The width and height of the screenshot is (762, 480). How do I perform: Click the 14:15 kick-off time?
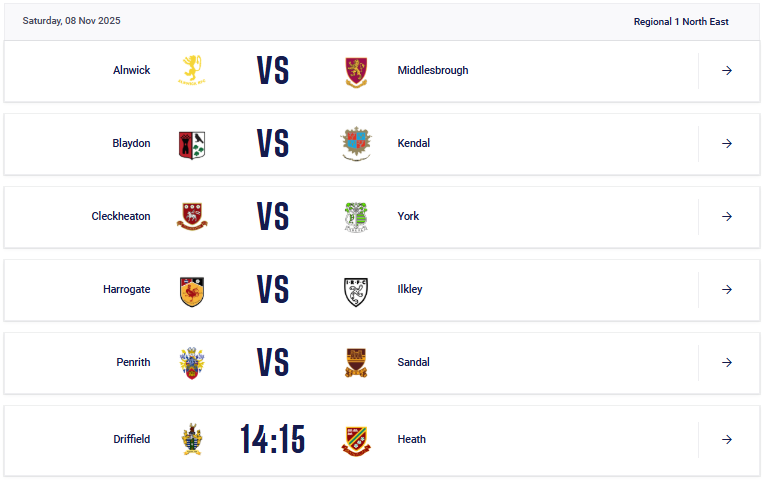click(x=272, y=439)
